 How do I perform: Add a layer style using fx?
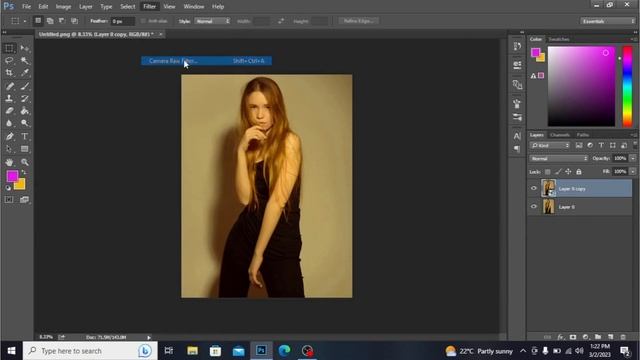560,337
